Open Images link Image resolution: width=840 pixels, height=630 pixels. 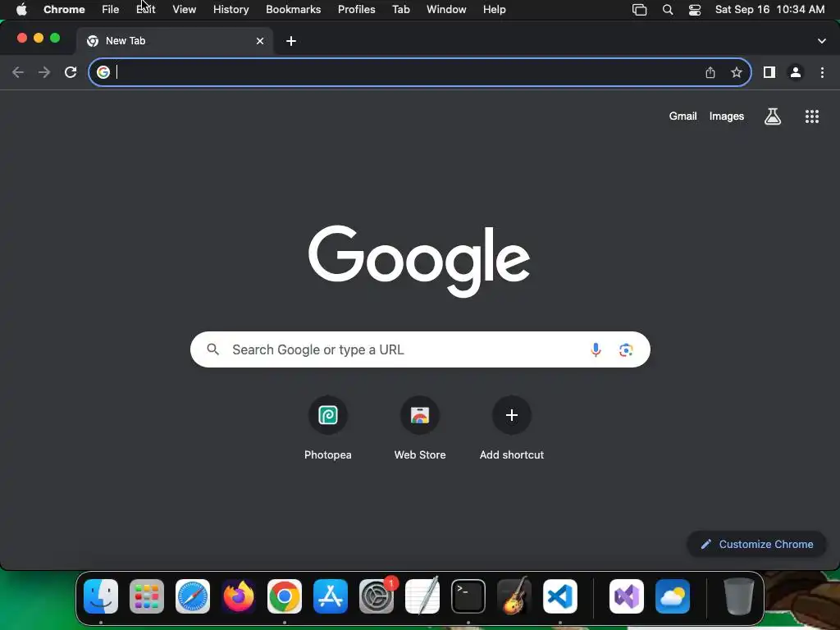pyautogui.click(x=727, y=116)
